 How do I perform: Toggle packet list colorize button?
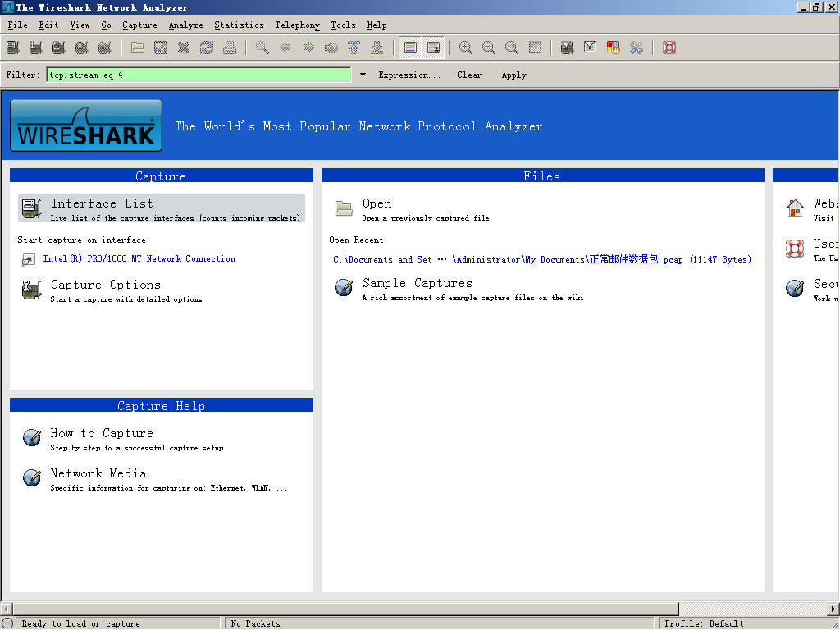[x=410, y=48]
